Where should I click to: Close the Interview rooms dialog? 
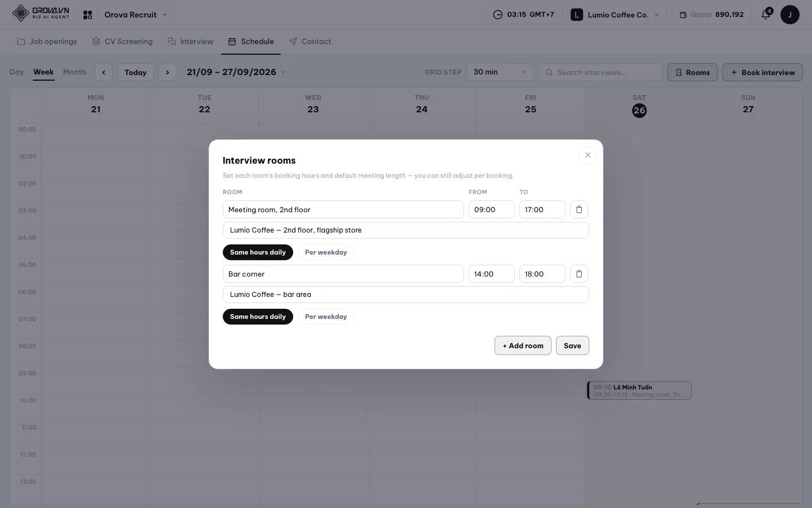point(588,155)
